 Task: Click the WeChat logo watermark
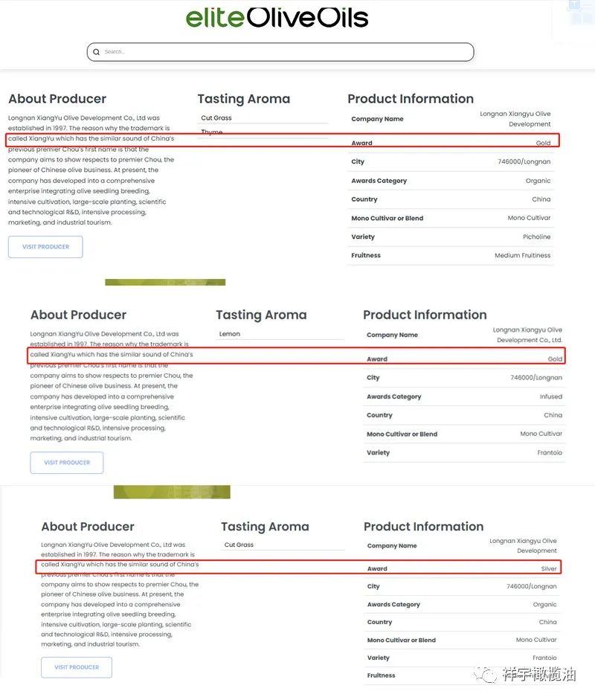coord(489,674)
